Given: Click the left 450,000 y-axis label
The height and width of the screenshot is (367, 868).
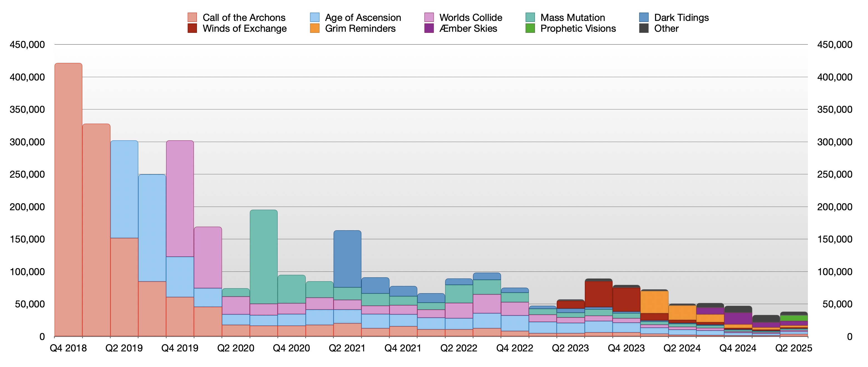Looking at the screenshot, I should pyautogui.click(x=27, y=45).
